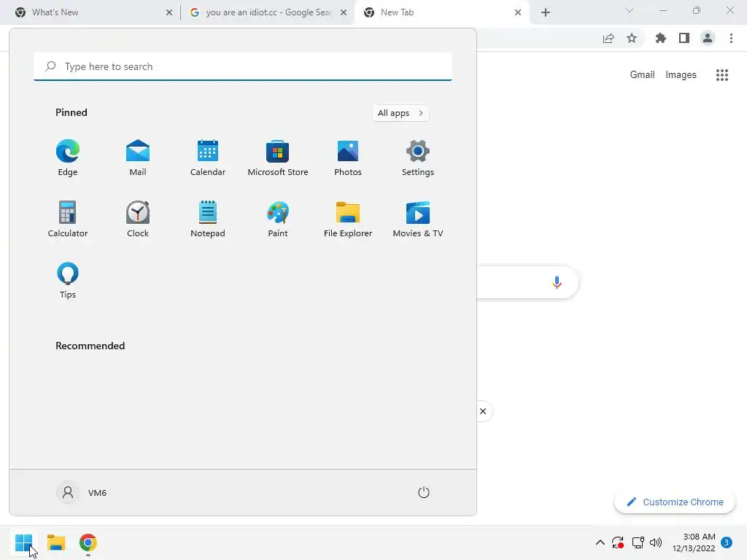747x560 pixels.
Task: Open File Explorer in pinned apps
Action: (348, 219)
